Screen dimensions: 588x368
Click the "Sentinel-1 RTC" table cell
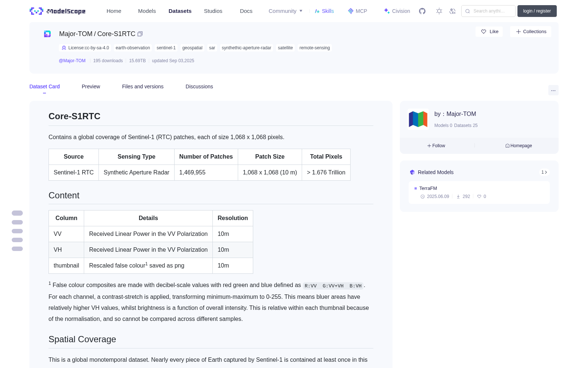(73, 173)
